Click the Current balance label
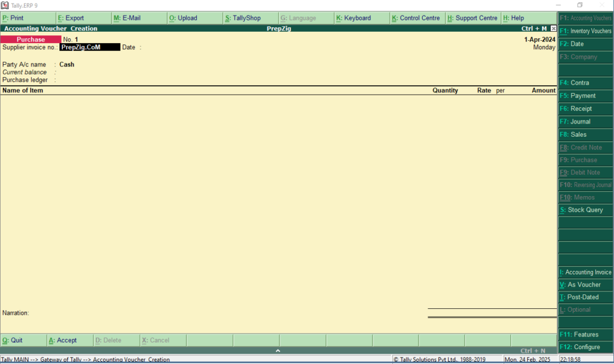 pos(24,73)
